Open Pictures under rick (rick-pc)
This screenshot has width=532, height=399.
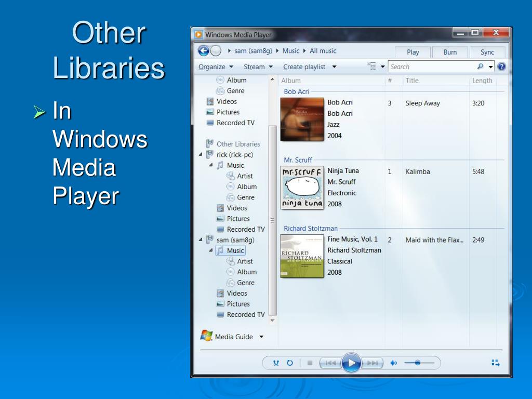233,219
